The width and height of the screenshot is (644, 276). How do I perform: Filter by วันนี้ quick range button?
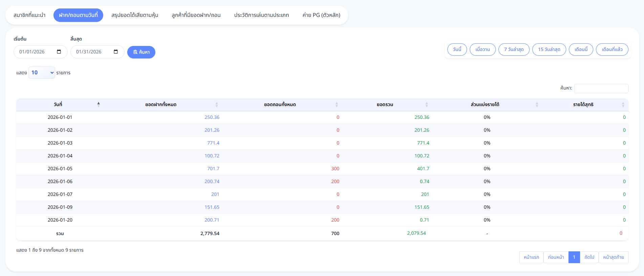[457, 49]
